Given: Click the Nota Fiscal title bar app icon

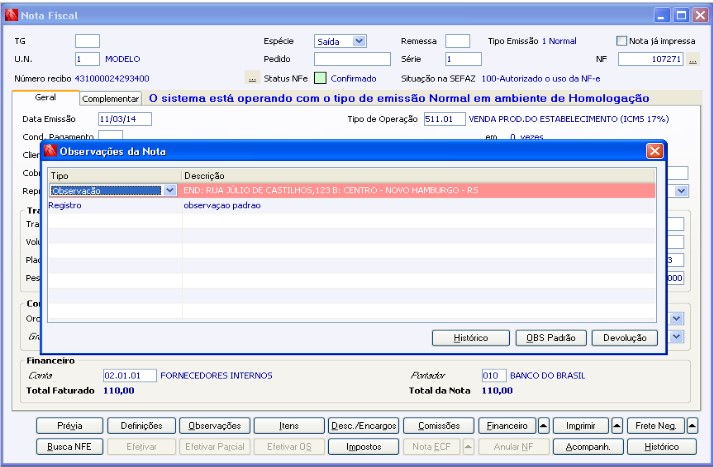Looking at the screenshot, I should (x=11, y=15).
